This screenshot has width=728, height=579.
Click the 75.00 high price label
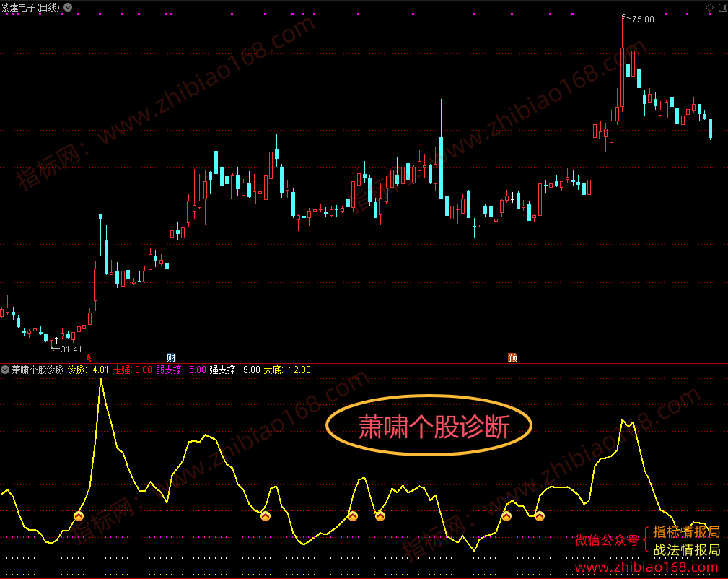[x=643, y=19]
